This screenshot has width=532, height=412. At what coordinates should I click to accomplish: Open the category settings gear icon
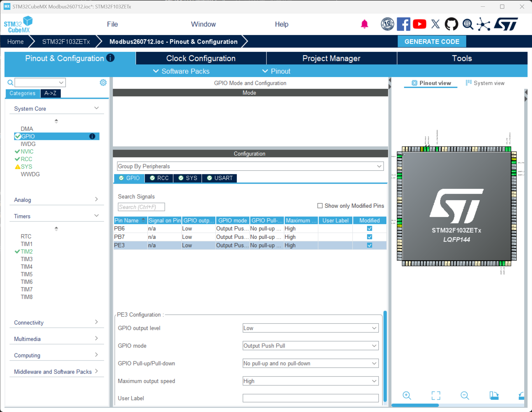pyautogui.click(x=103, y=82)
